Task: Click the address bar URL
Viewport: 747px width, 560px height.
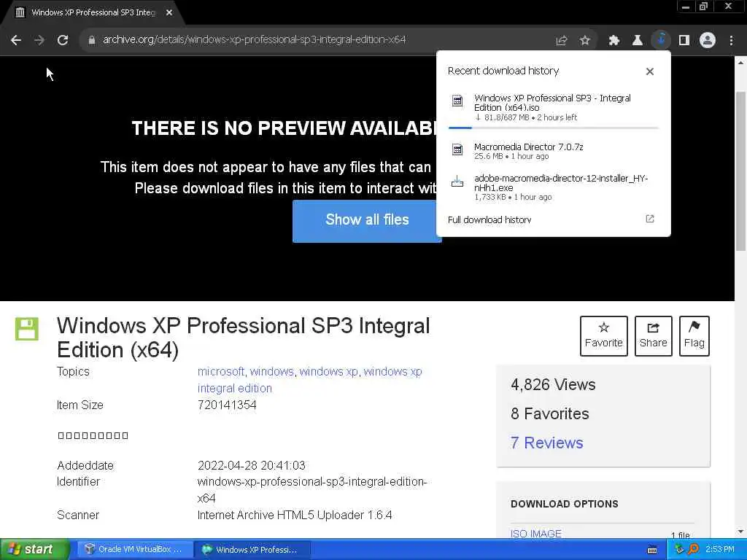Action: click(x=254, y=39)
